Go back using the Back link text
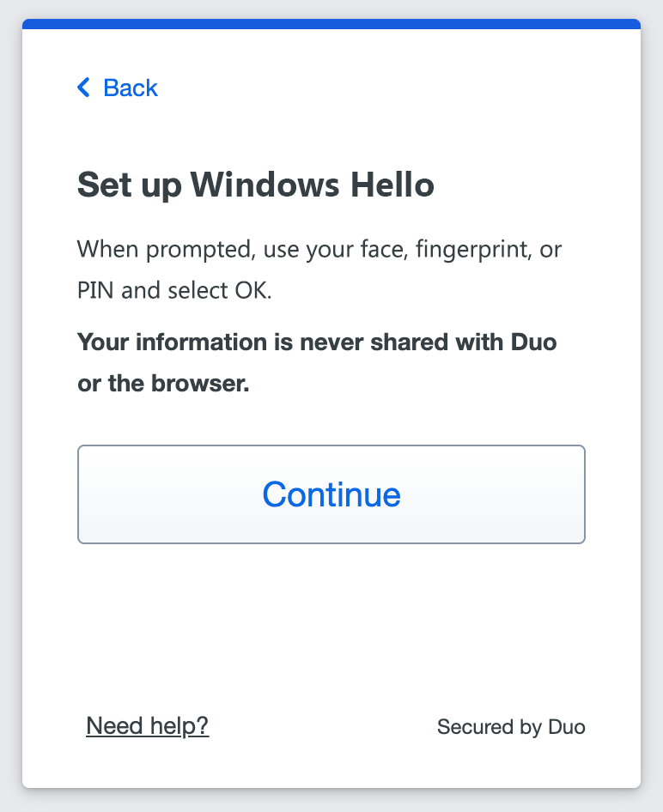 tap(131, 88)
